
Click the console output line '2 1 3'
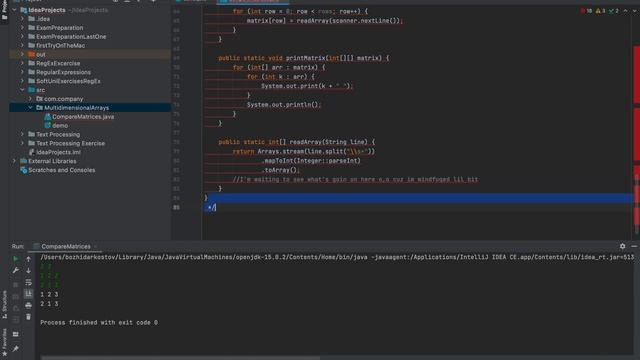(49, 304)
